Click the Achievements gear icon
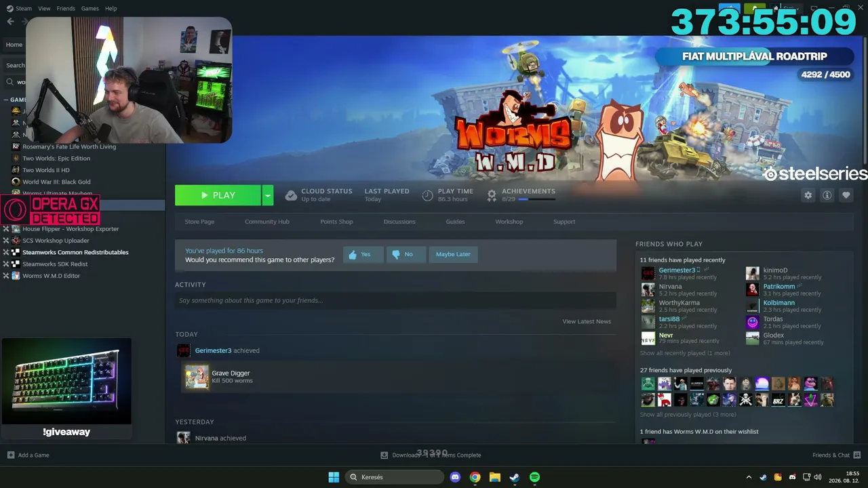The height and width of the screenshot is (488, 868). (492, 195)
